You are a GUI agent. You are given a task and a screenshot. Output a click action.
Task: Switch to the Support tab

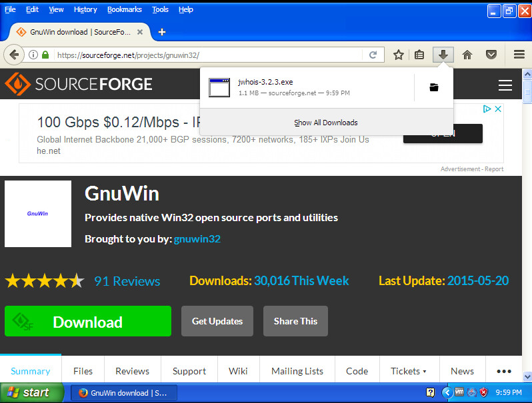pos(189,371)
